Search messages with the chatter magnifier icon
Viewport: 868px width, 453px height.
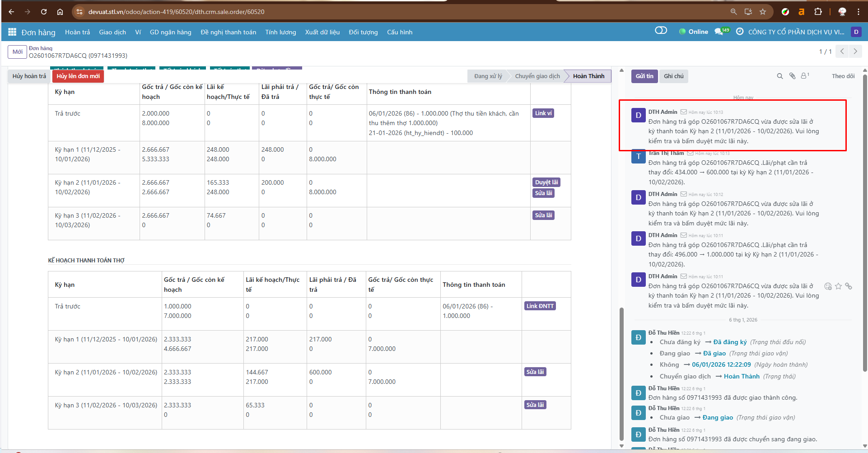[x=779, y=76]
